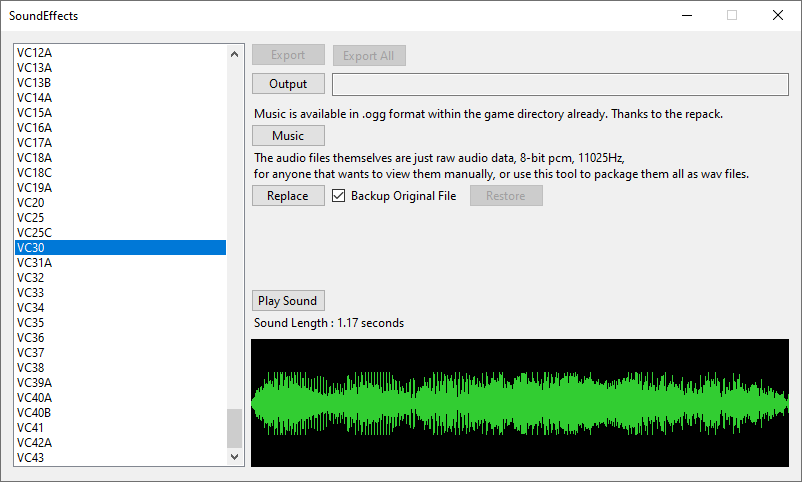Select VC18C in the sound list

121,172
